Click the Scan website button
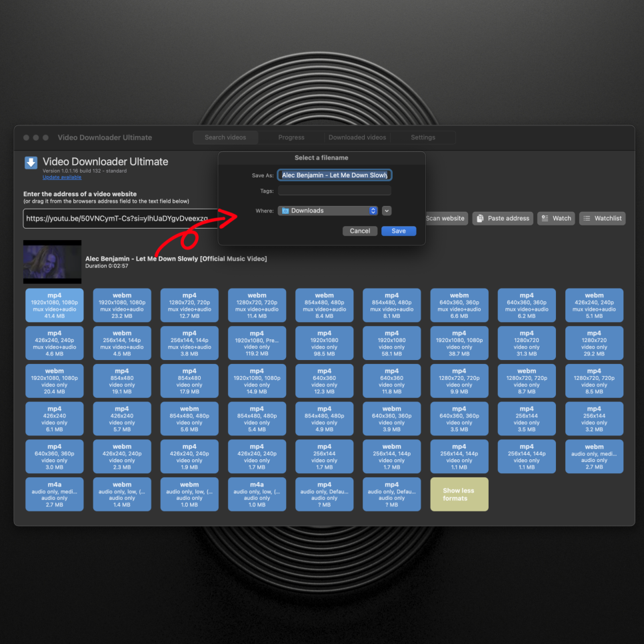 [445, 219]
